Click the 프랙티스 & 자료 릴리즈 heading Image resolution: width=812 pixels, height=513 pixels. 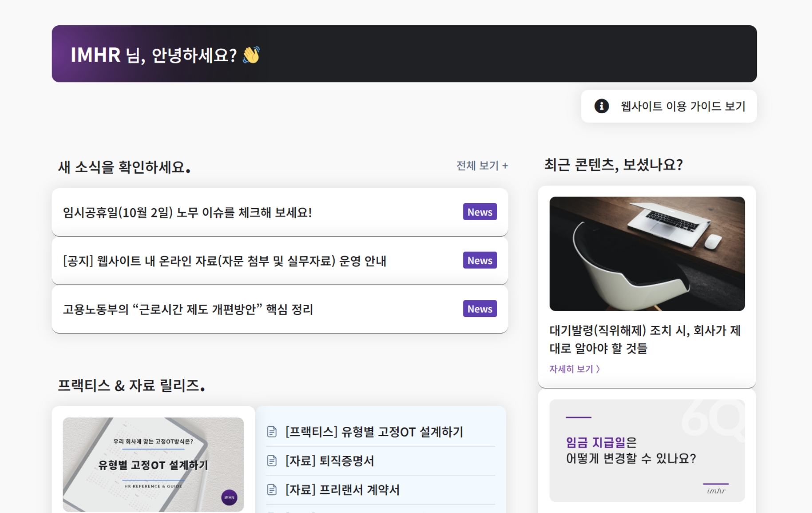(131, 385)
